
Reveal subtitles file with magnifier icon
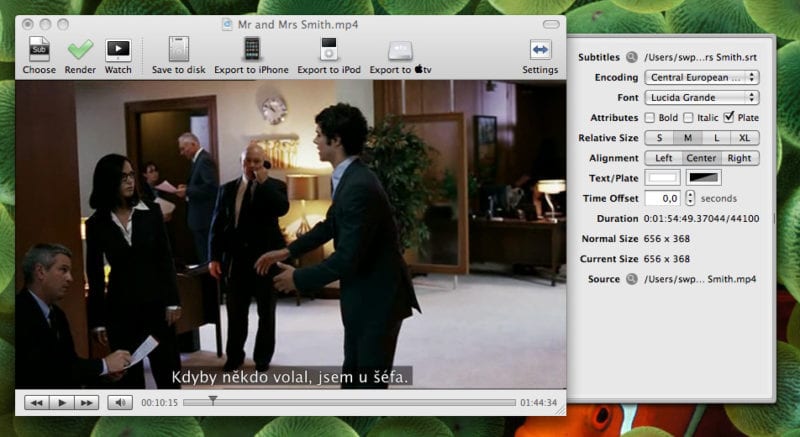coord(632,57)
